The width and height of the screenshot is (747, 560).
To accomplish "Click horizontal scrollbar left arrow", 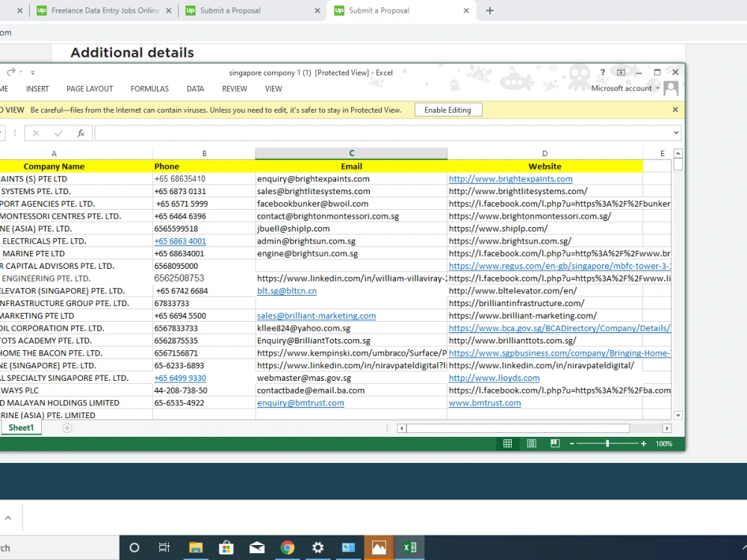I will 402,428.
